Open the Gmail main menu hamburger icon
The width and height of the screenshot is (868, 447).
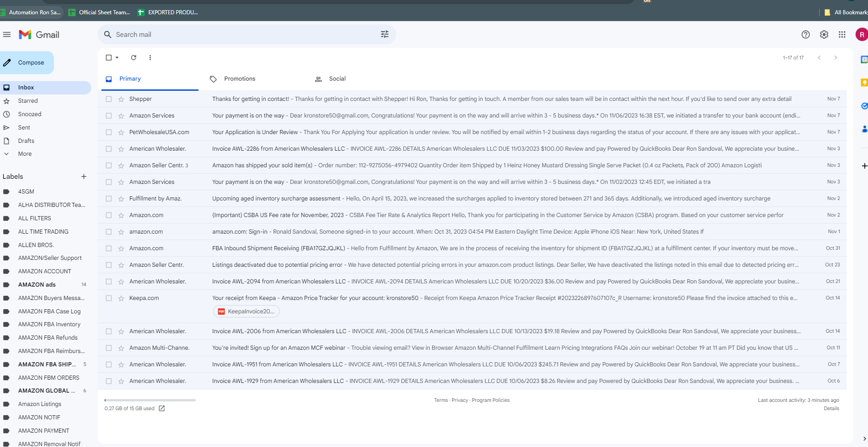7,35
